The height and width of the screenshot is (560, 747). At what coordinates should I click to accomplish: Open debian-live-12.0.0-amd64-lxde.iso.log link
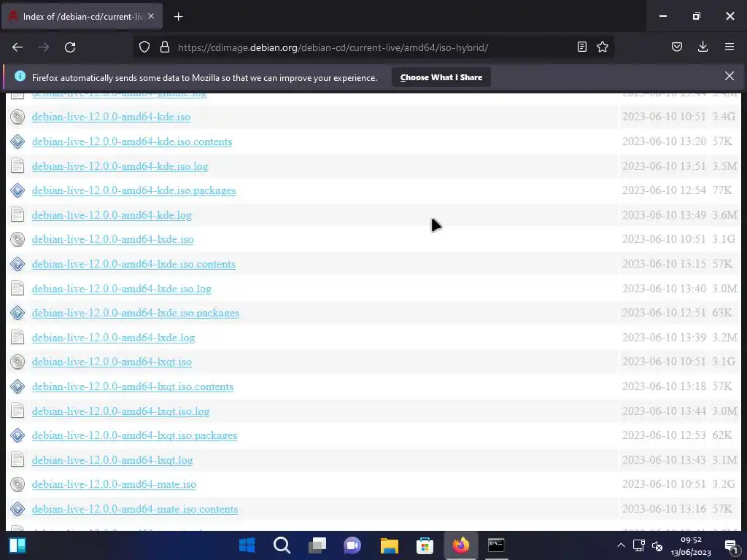[122, 289]
